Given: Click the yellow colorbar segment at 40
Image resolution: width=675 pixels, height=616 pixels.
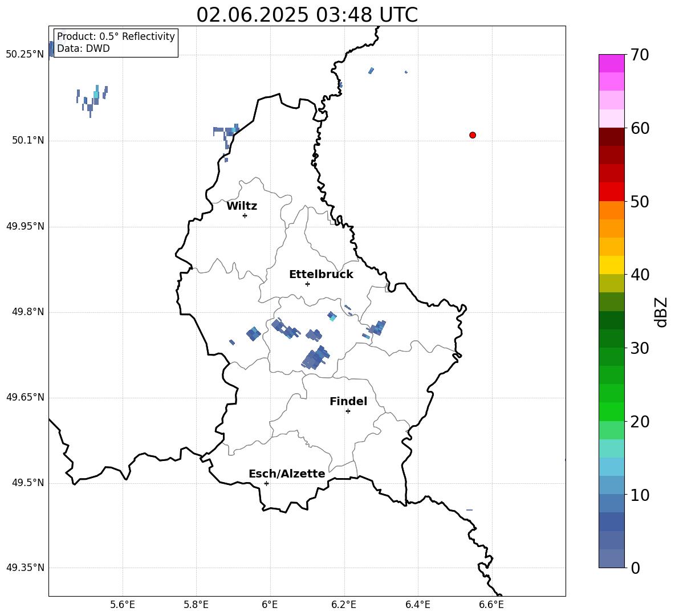Looking at the screenshot, I should pyautogui.click(x=612, y=265).
